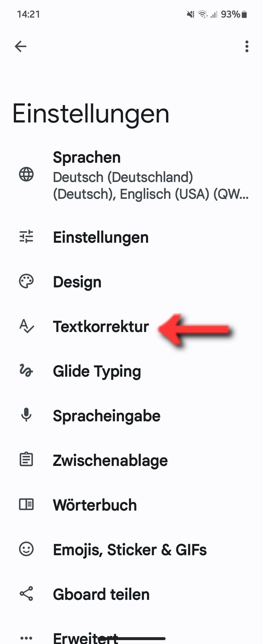The image size is (263, 644).
Task: Select Emojis, Sticker & GIFs
Action: click(131, 549)
